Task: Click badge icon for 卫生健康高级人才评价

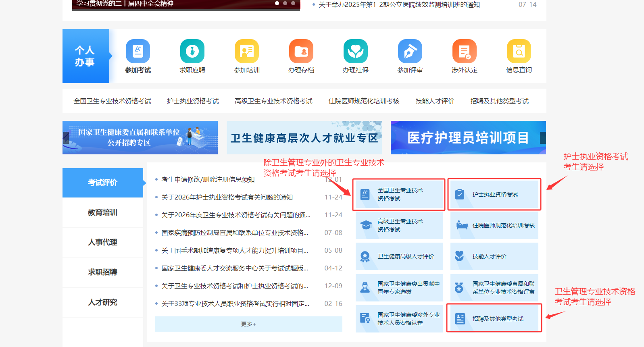Action: [x=365, y=256]
